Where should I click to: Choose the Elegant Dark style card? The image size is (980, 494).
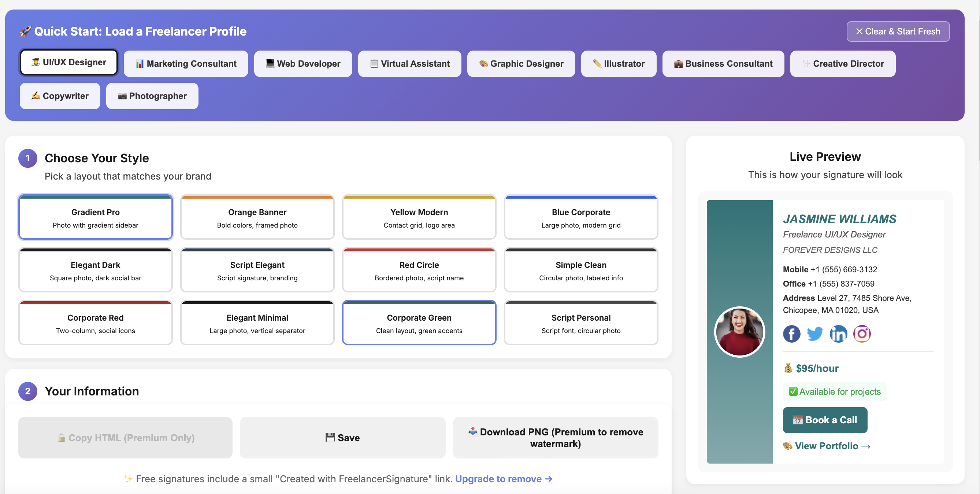(x=95, y=270)
